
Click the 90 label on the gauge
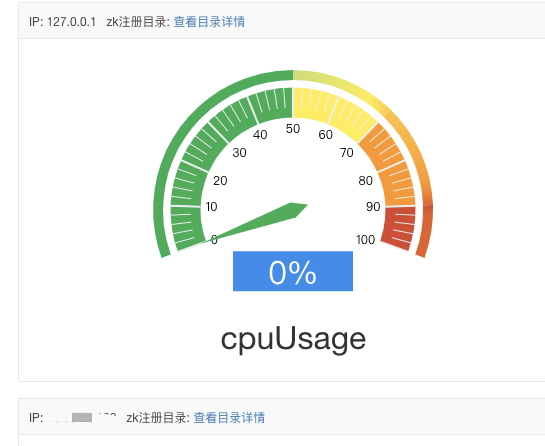point(373,206)
